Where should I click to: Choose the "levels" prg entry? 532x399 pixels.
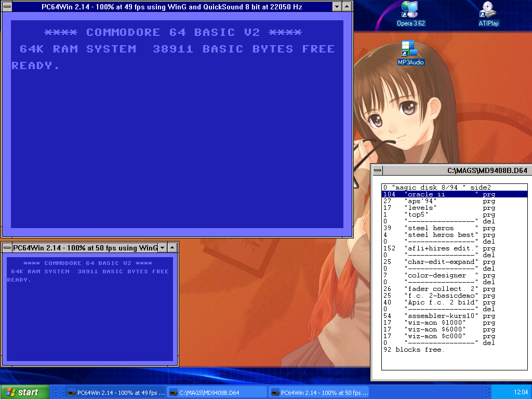coord(455,208)
